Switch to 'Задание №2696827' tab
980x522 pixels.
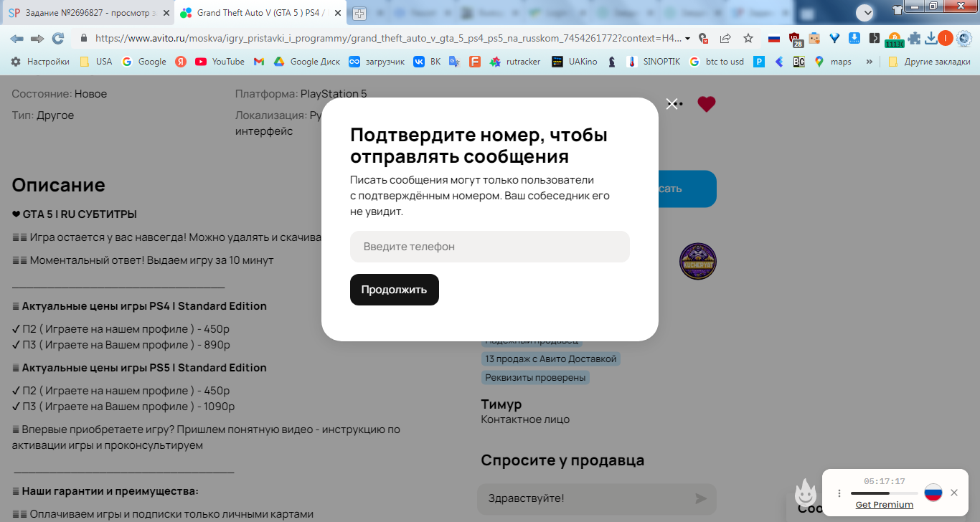(x=89, y=13)
